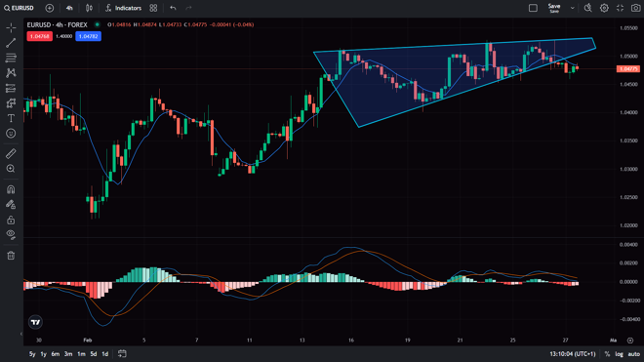Open time axis settings circle icon
This screenshot has height=362, width=644.
630,341
